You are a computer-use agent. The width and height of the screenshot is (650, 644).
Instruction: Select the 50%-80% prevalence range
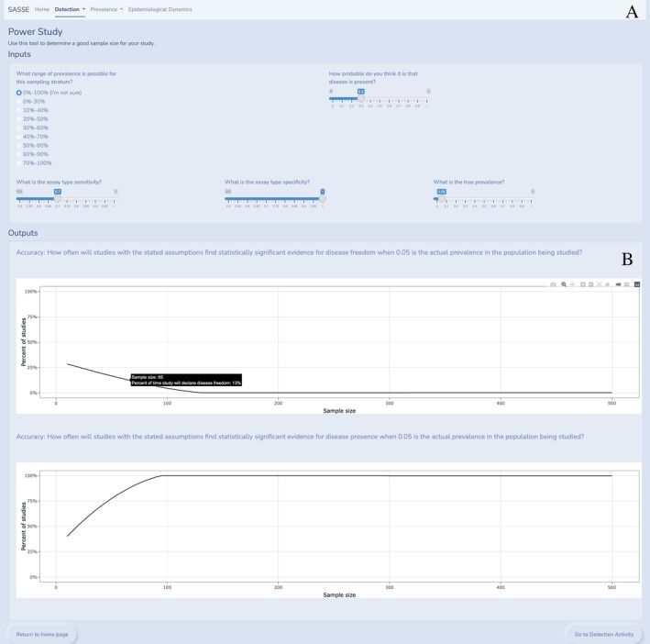click(32, 146)
